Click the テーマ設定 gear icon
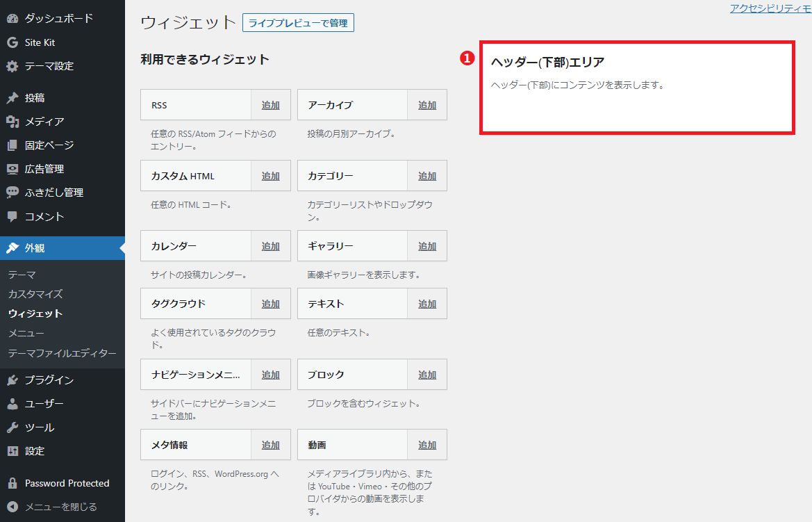The width and height of the screenshot is (812, 522). [x=13, y=67]
